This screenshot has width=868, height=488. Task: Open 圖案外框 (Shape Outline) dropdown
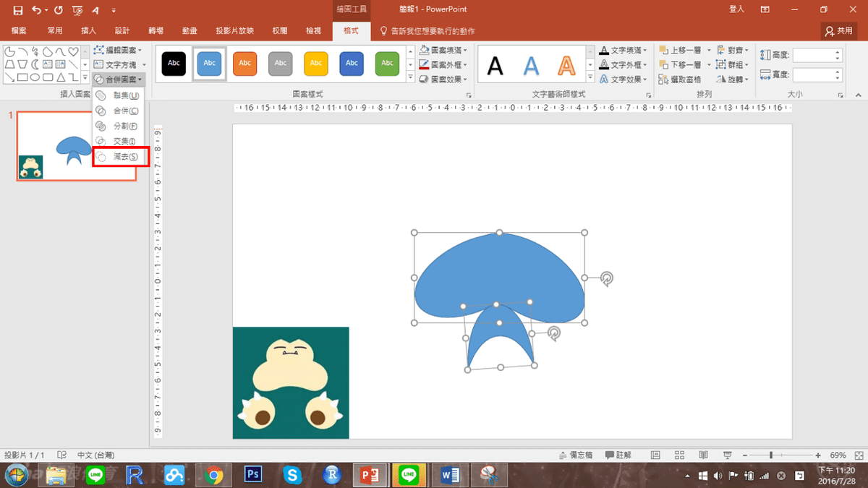(443, 65)
